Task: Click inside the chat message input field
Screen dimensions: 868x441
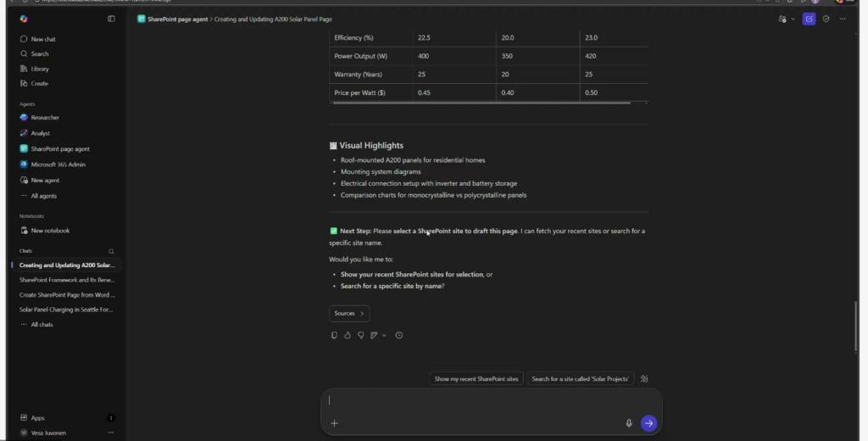Action: [x=483, y=400]
